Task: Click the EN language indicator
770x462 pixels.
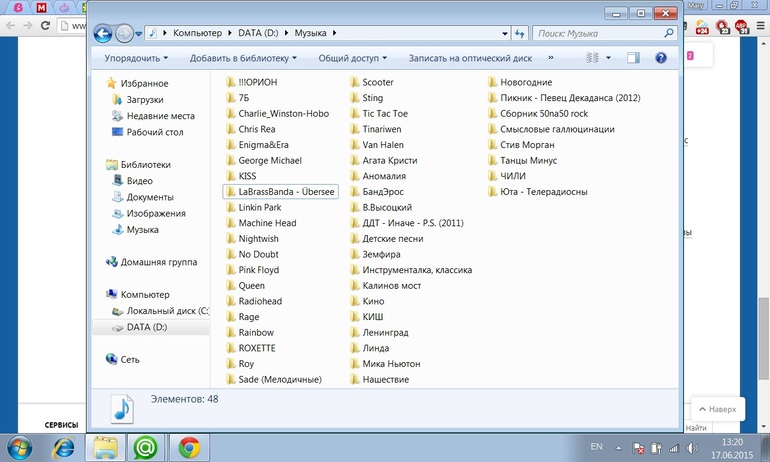Action: click(x=596, y=446)
